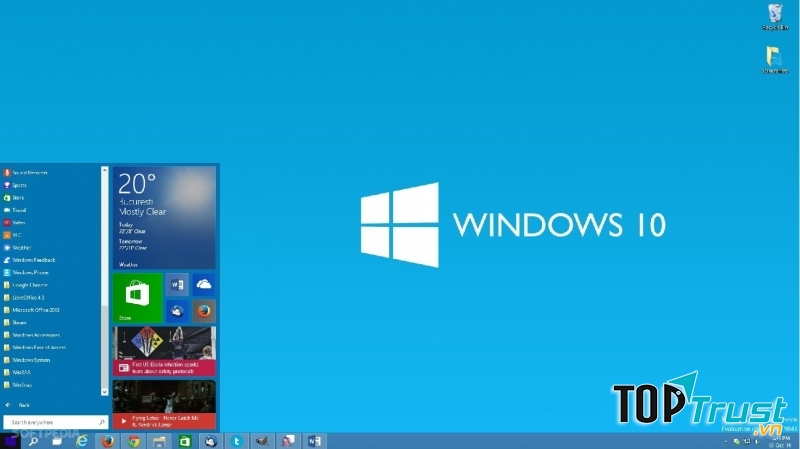This screenshot has height=449, width=800.
Task: Open Task View on the taskbar
Action: tap(57, 441)
